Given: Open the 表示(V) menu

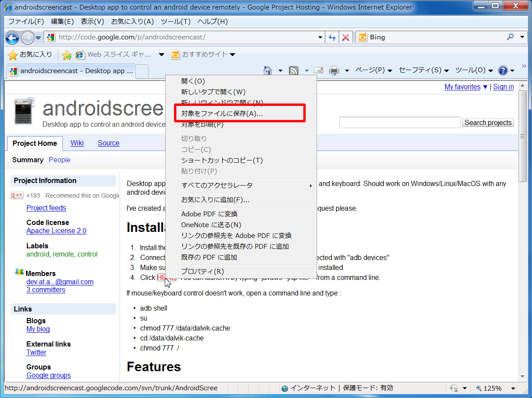Looking at the screenshot, I should point(93,22).
